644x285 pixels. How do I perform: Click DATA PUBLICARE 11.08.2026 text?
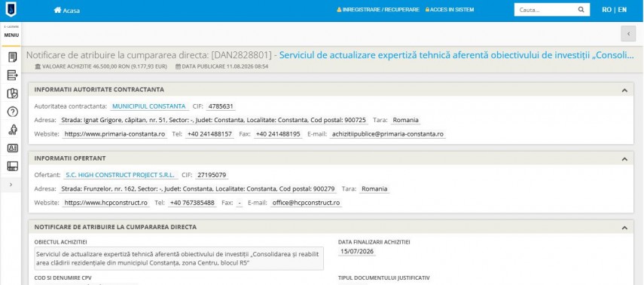click(x=225, y=66)
